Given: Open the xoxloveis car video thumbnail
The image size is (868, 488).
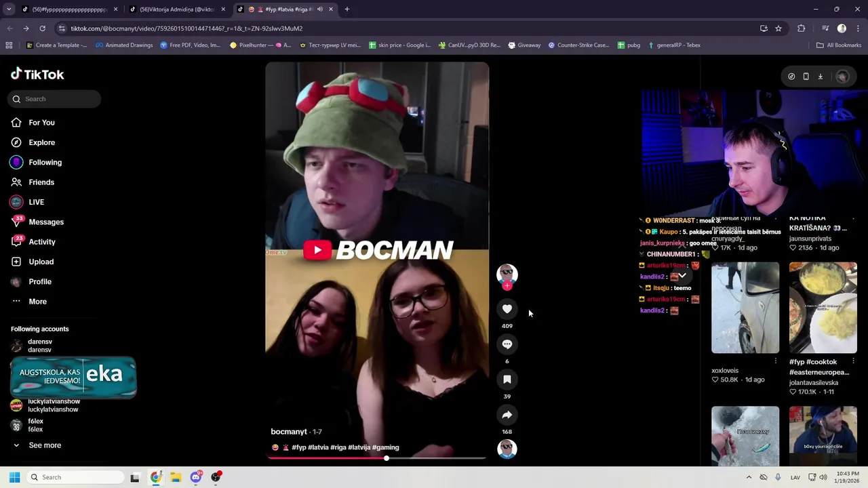Looking at the screenshot, I should pyautogui.click(x=745, y=308).
